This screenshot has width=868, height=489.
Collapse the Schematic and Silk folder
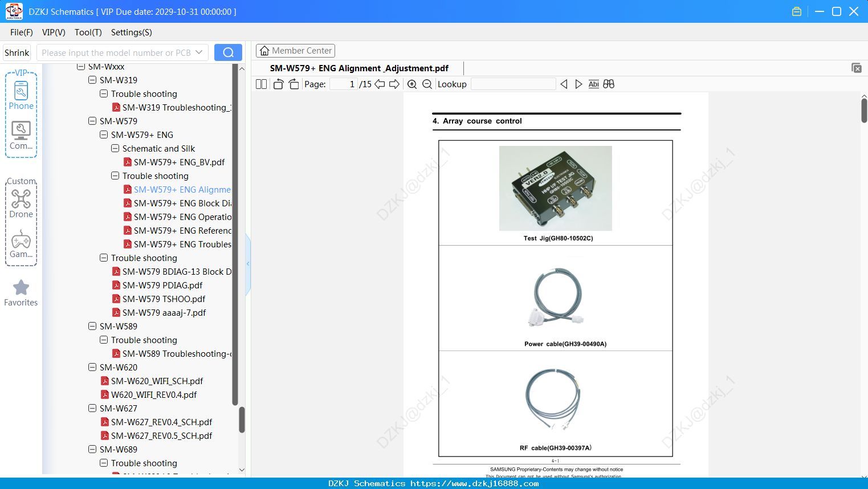[x=115, y=149]
